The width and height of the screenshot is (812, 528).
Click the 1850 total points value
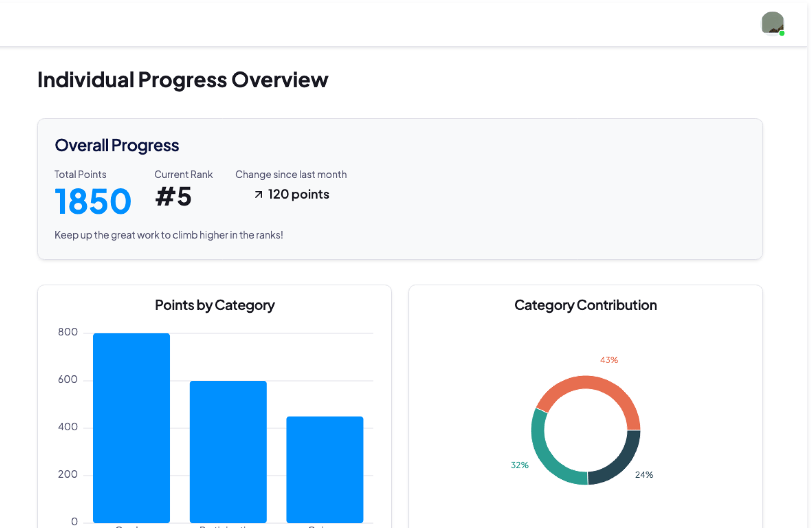(x=93, y=201)
